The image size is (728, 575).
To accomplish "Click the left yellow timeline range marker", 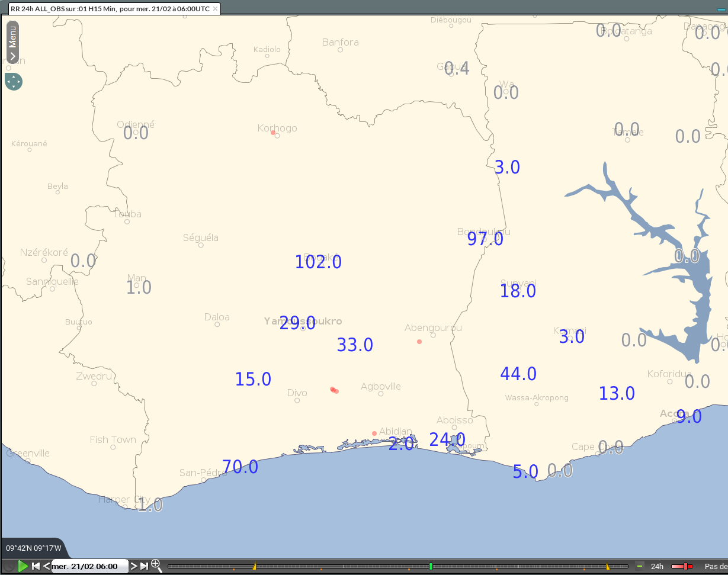I will (x=255, y=567).
